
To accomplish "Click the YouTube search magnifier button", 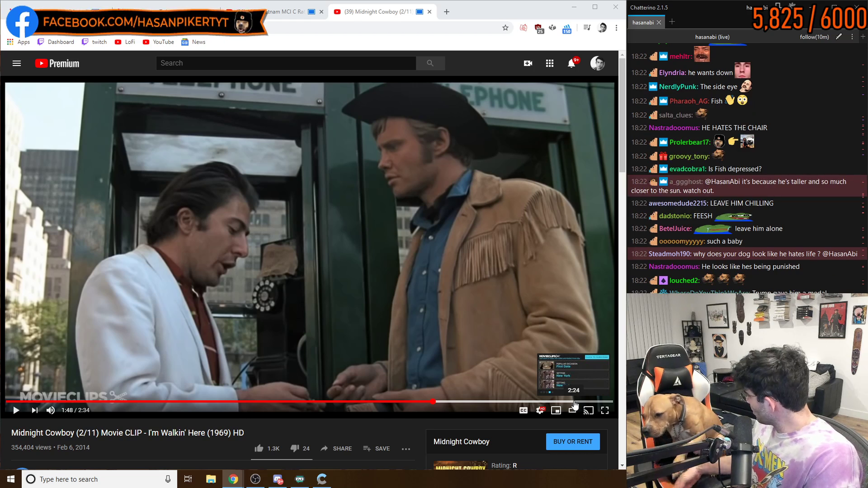I will point(430,63).
